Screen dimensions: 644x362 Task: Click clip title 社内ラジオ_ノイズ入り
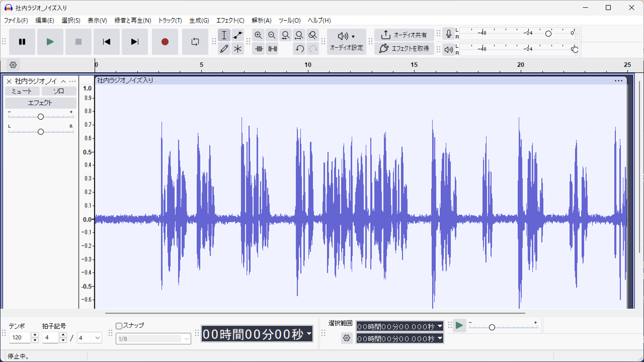pos(125,80)
